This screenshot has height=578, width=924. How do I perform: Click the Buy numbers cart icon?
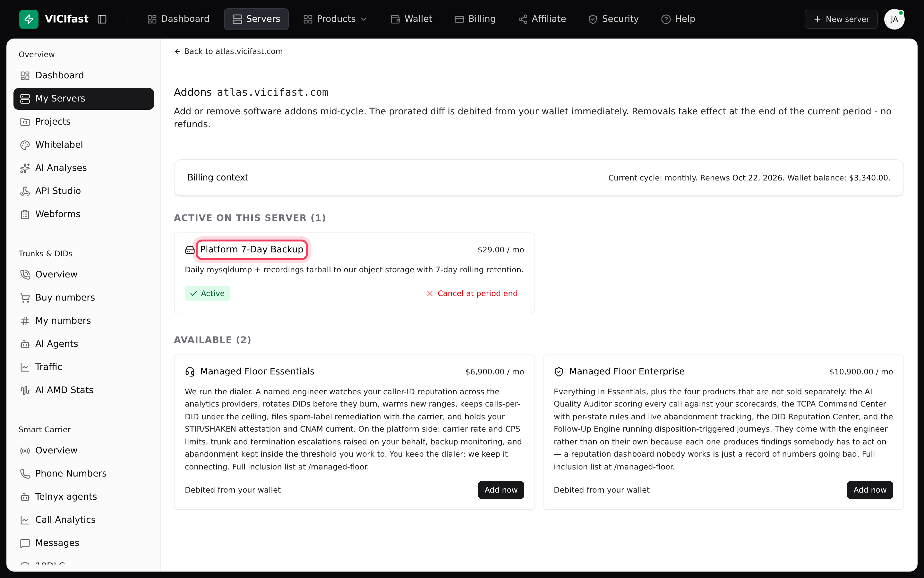pyautogui.click(x=25, y=298)
